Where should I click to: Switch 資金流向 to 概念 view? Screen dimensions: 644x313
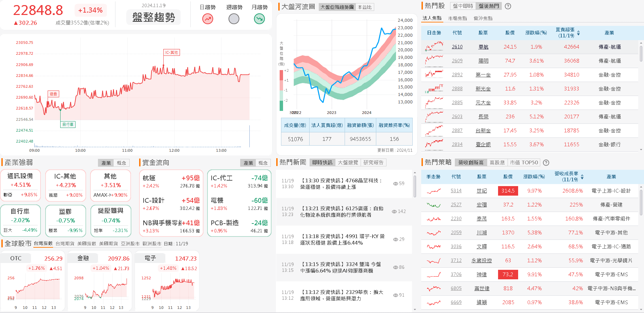click(263, 163)
